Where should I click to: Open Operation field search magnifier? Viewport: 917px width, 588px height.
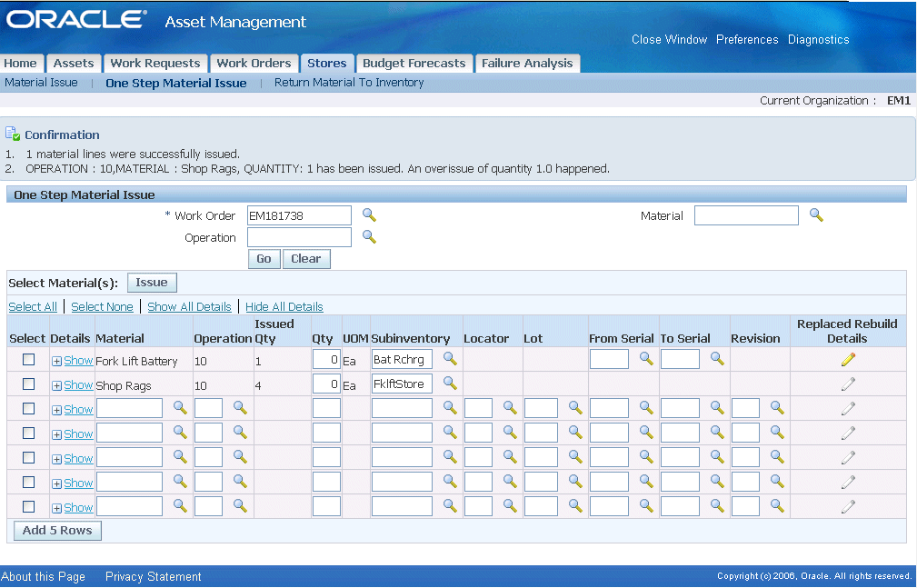[369, 236]
